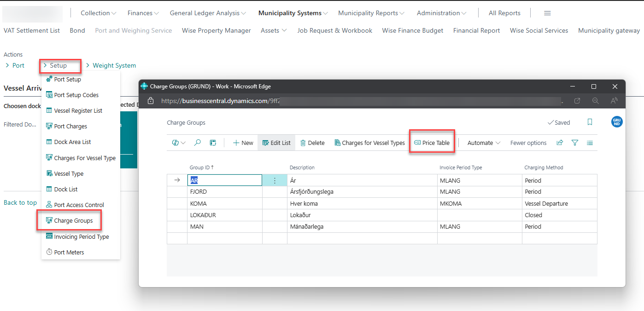Select Port Charges from Setup menu
Viewport: 644px width, 311px height.
click(70, 126)
